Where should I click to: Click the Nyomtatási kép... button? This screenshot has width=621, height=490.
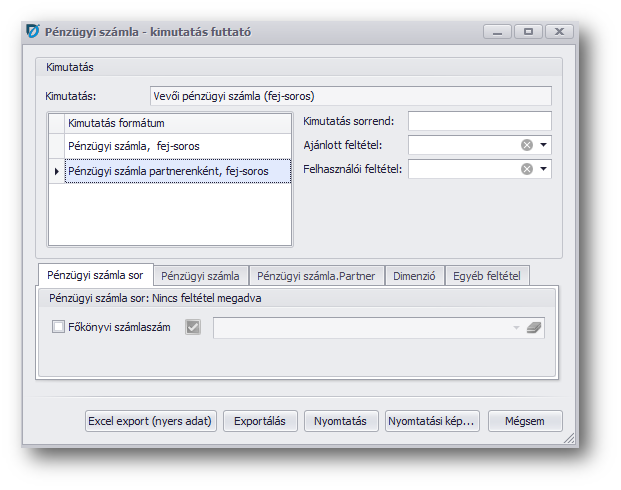click(x=432, y=421)
